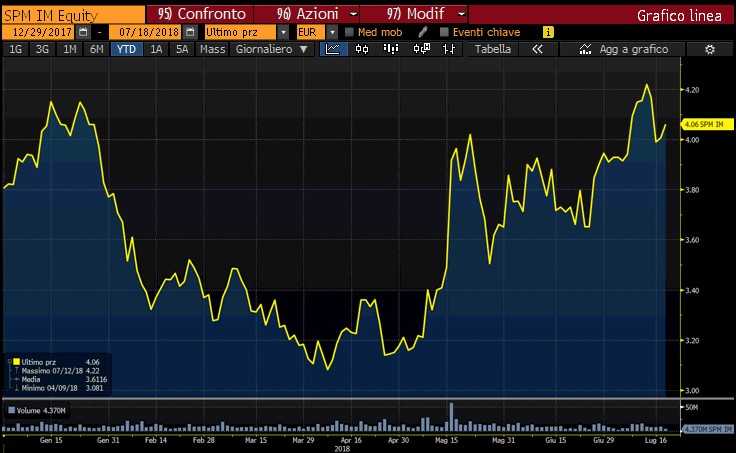Click the Tabella button
This screenshot has width=736, height=453.
(x=492, y=49)
